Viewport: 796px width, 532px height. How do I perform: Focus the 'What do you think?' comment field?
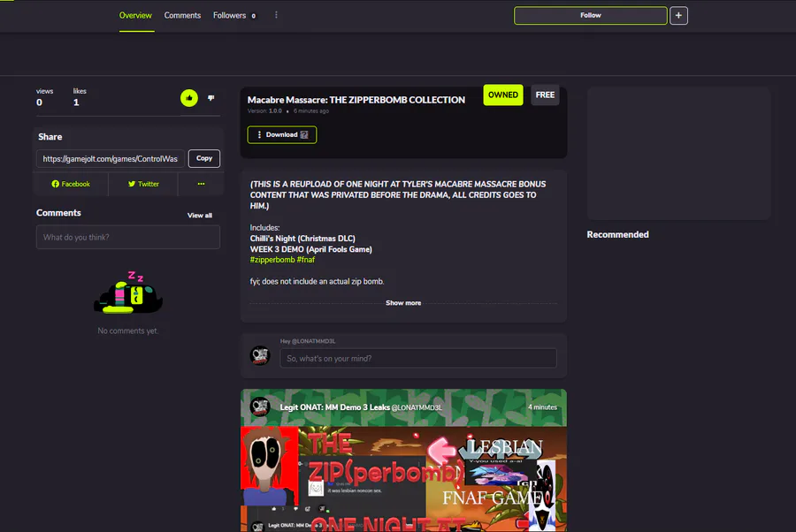pyautogui.click(x=128, y=238)
